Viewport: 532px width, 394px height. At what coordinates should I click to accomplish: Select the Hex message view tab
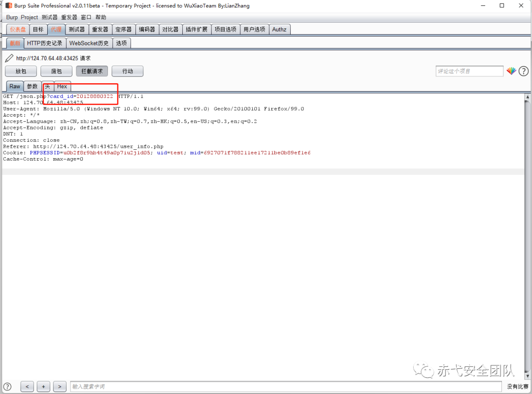[x=62, y=87]
